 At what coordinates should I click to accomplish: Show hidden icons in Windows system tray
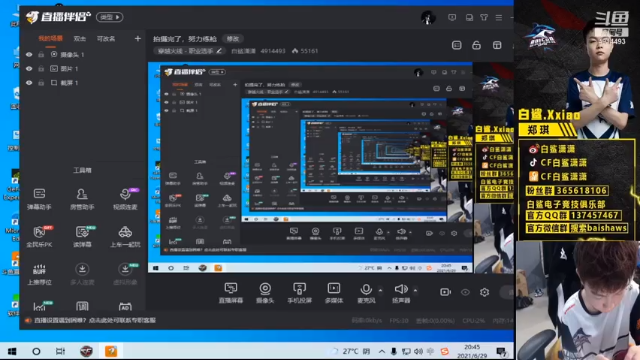(382, 351)
